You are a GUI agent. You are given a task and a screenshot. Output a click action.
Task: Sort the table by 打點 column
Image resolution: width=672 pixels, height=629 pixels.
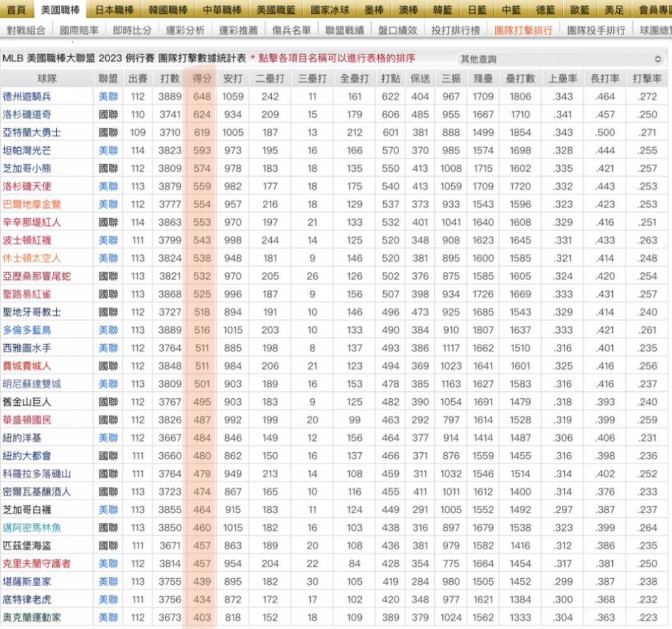391,79
